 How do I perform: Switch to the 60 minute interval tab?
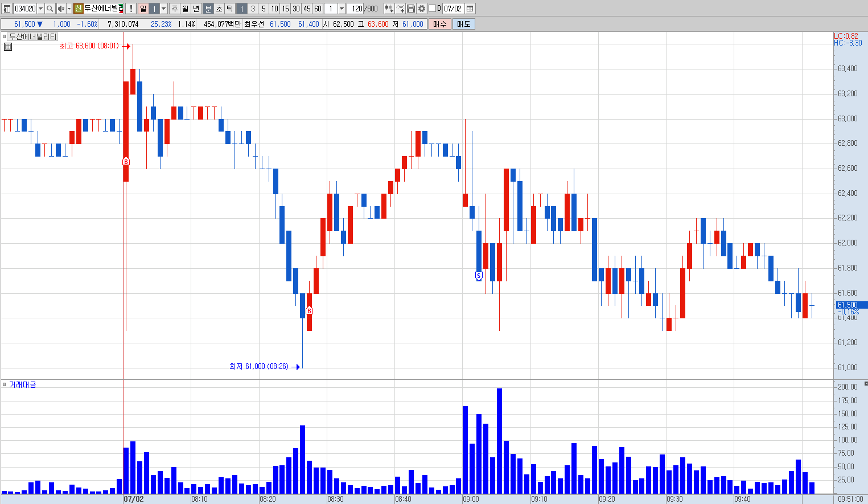click(x=318, y=9)
